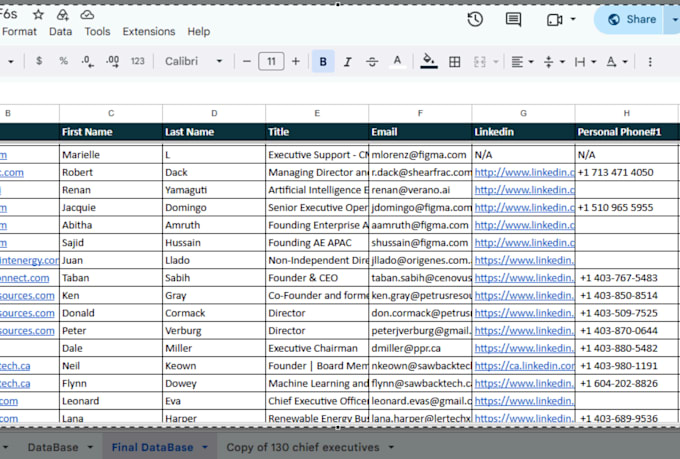This screenshot has width=680, height=459.
Task: Open vertical align dropdown
Action: click(x=554, y=62)
